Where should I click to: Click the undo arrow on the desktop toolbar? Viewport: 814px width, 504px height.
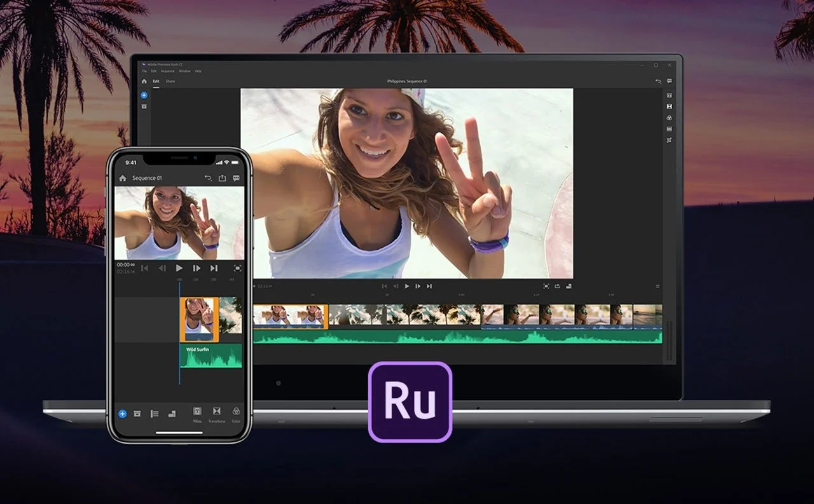pos(658,81)
